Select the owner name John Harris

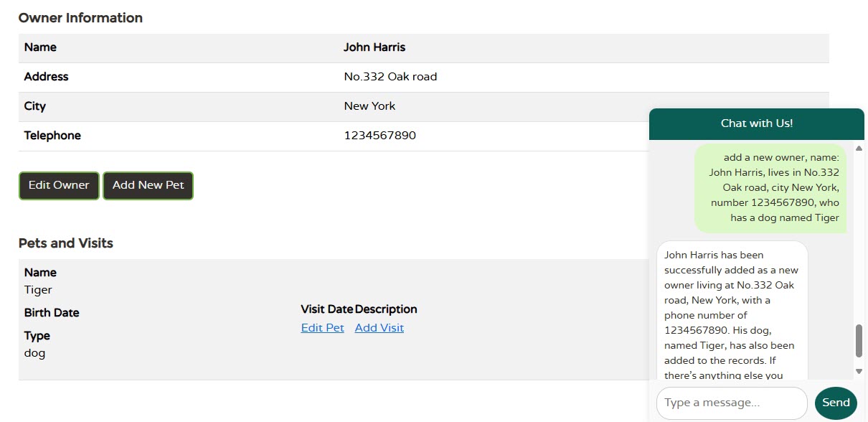point(374,47)
